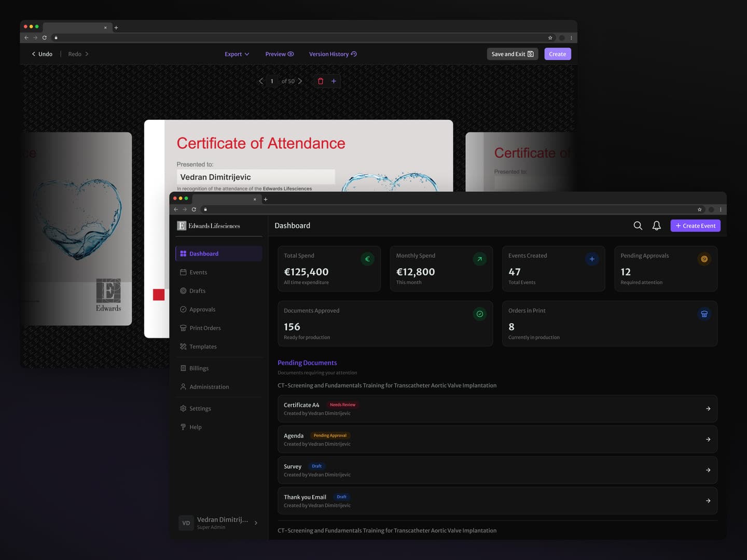Viewport: 747px width, 560px height.
Task: Click the Pending Approval status badge
Action: click(x=330, y=436)
